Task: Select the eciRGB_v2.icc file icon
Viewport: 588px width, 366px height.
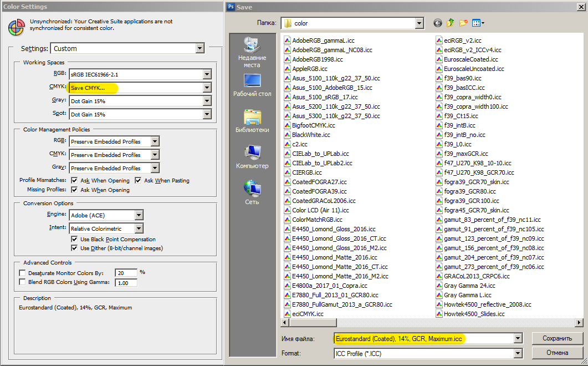Action: coord(439,40)
